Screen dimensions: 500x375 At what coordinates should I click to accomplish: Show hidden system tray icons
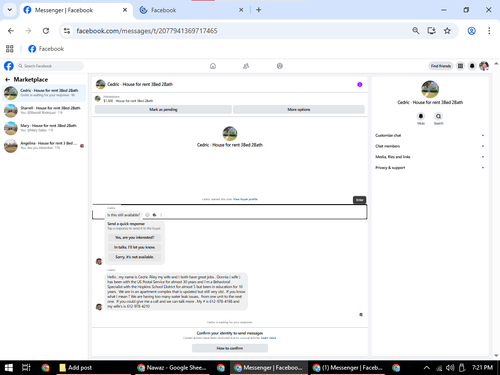(427, 368)
